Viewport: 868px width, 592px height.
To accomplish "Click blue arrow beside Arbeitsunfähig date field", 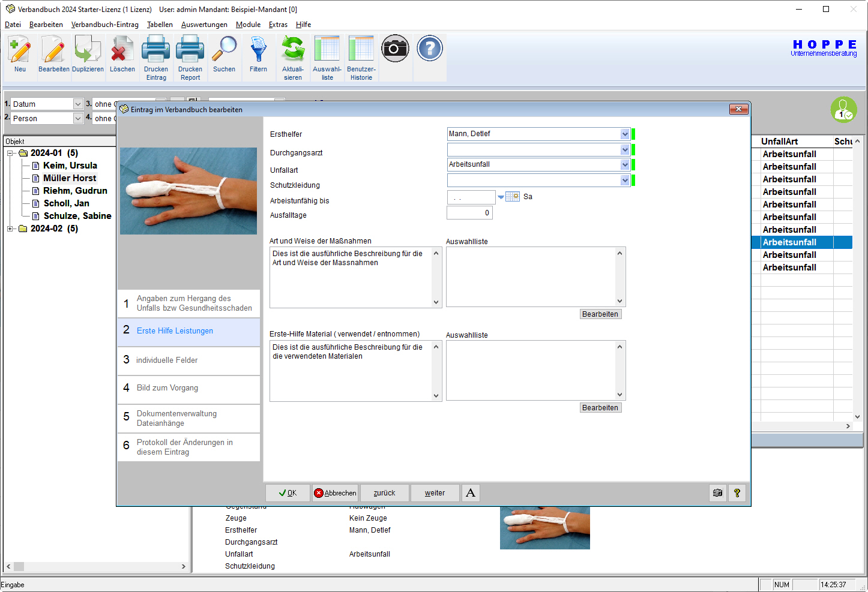I will pos(501,197).
